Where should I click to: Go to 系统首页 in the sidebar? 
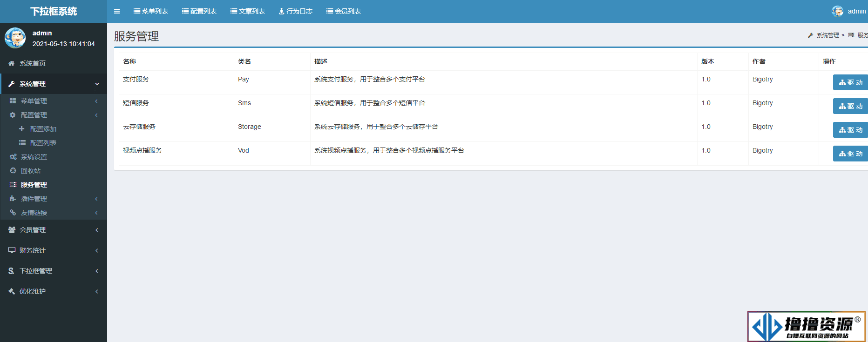[33, 63]
